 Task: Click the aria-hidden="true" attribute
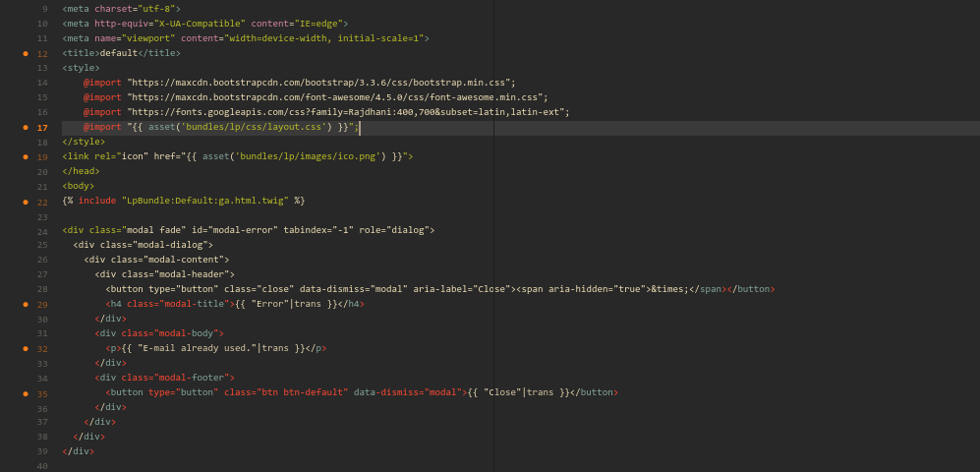(597, 289)
